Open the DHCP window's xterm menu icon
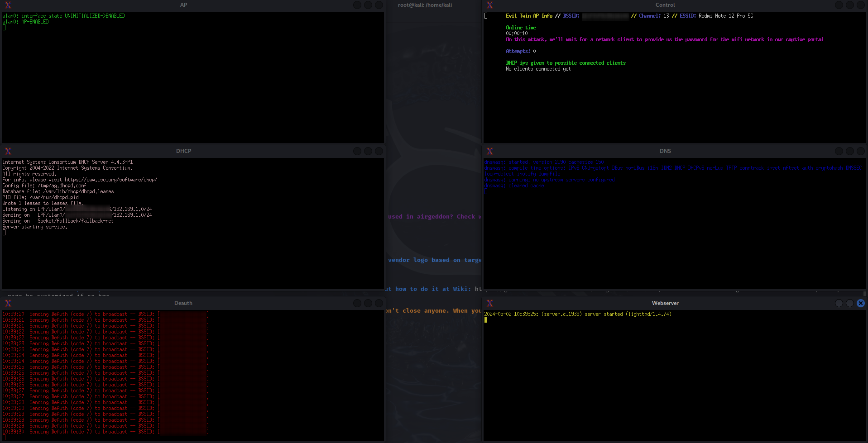The image size is (868, 443). [8, 151]
